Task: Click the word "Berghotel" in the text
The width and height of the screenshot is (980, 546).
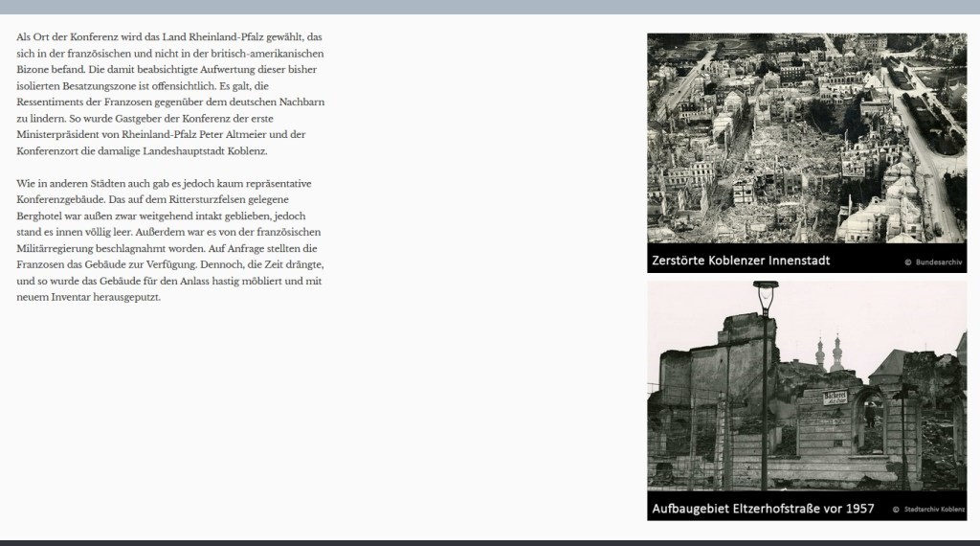Action: (x=40, y=216)
